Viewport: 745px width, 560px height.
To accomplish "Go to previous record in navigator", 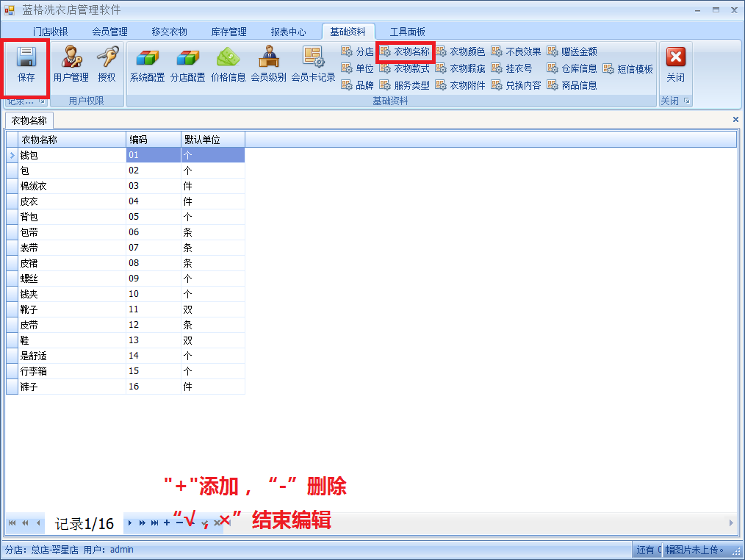I will pyautogui.click(x=38, y=523).
